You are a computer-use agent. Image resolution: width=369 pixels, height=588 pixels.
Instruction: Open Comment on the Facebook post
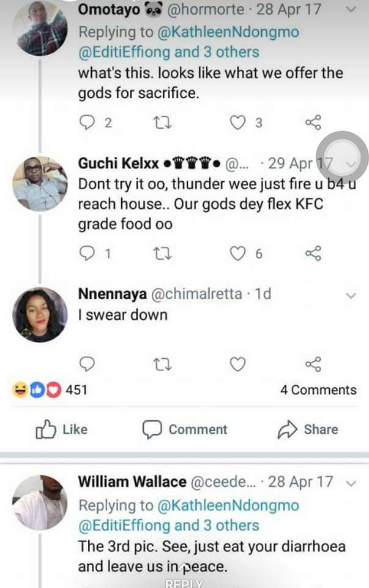pyautogui.click(x=184, y=430)
